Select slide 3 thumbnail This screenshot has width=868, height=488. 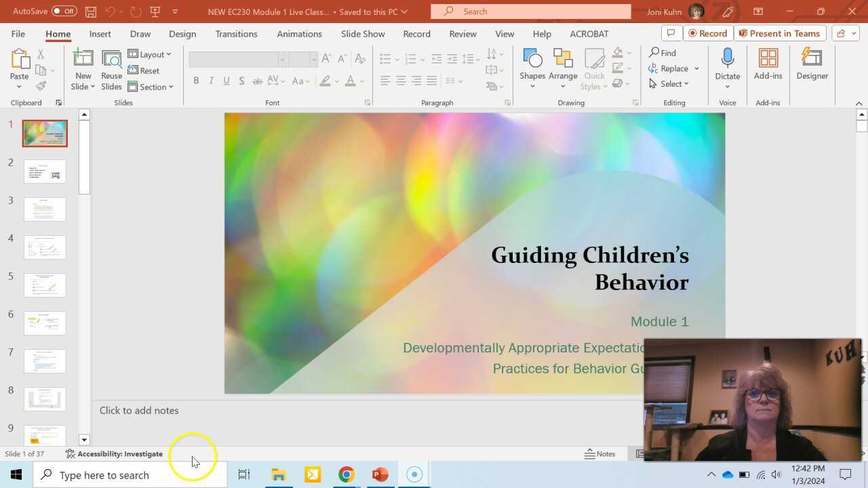(x=44, y=209)
